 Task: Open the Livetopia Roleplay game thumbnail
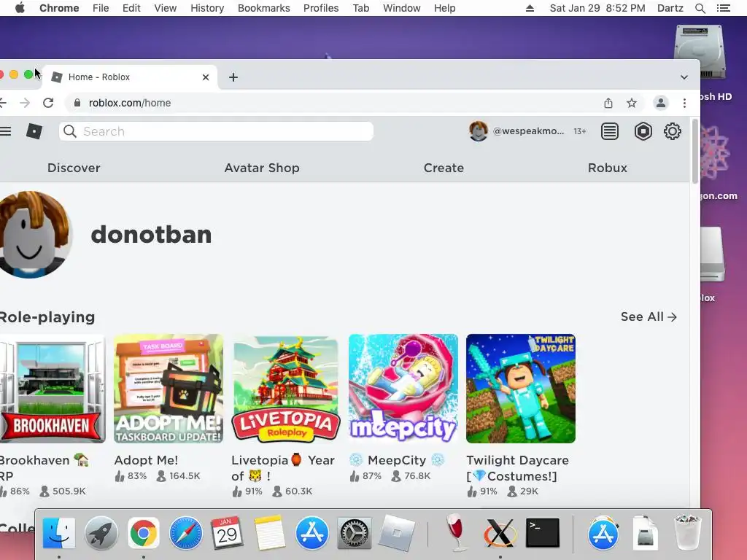point(286,389)
